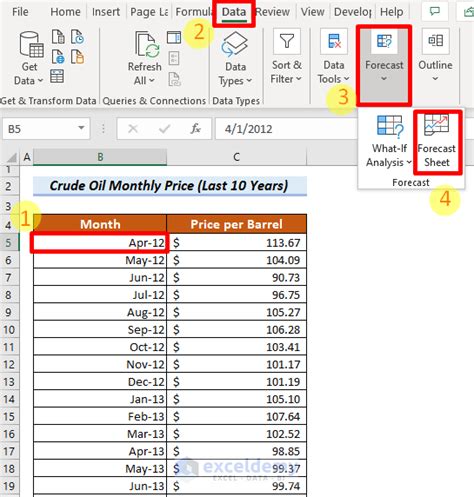Select row 12 header

9,364
